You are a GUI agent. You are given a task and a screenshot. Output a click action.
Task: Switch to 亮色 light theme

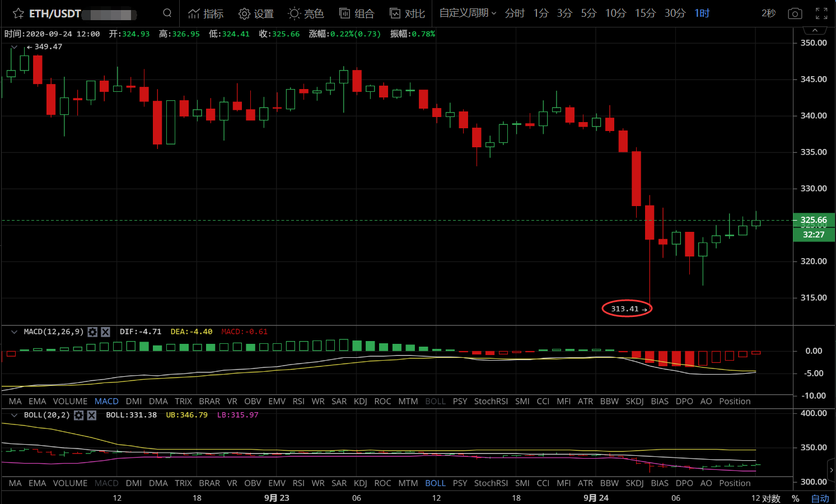click(306, 13)
